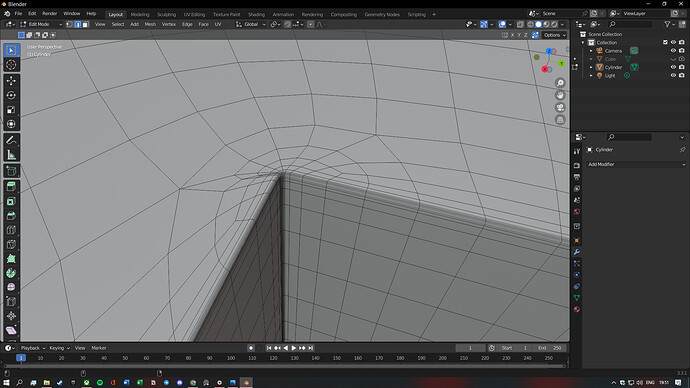Open the Edit Mode dropdown
This screenshot has width=690, height=388.
[x=41, y=25]
